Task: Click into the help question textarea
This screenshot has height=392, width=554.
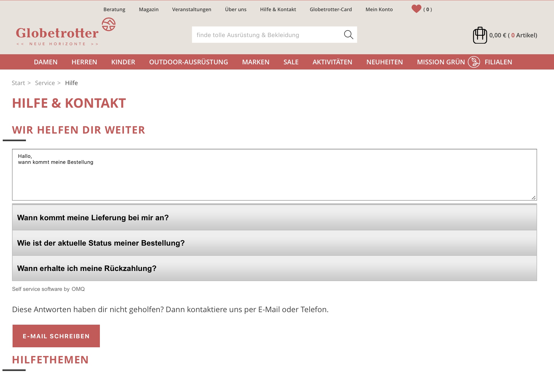Action: coord(274,175)
